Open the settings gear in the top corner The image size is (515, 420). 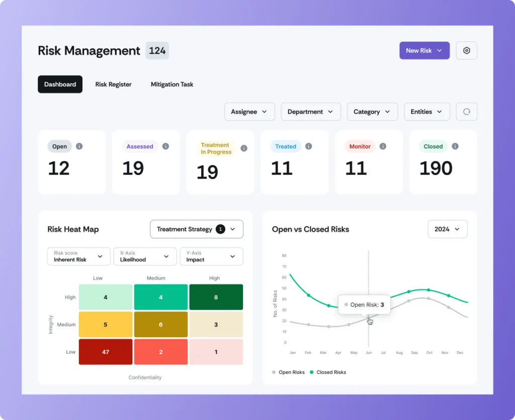pos(466,50)
